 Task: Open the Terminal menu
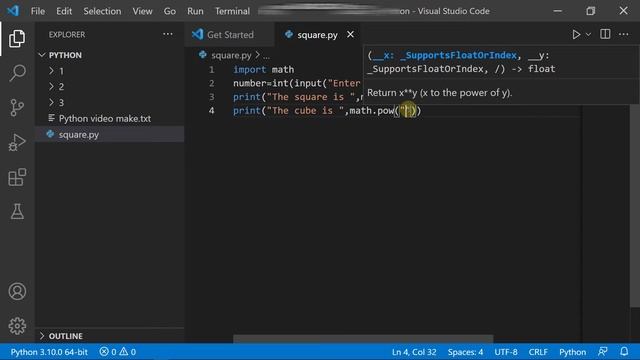coord(232,11)
